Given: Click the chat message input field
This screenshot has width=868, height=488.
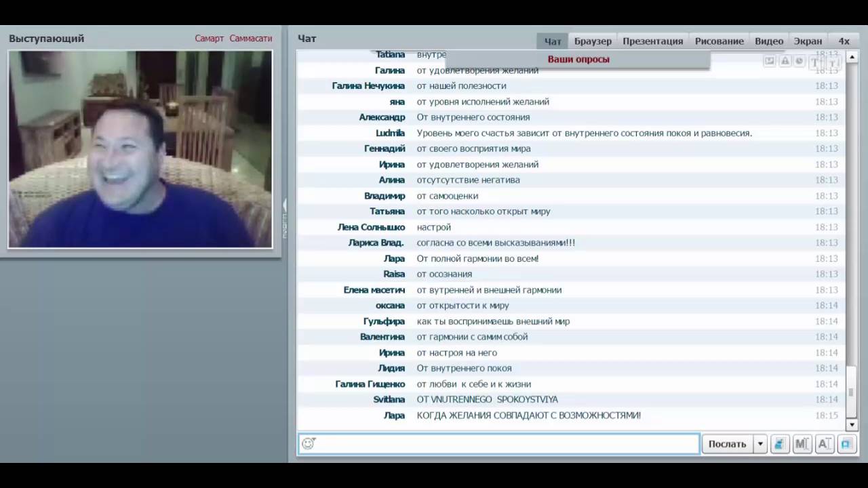Looking at the screenshot, I should pos(498,444).
